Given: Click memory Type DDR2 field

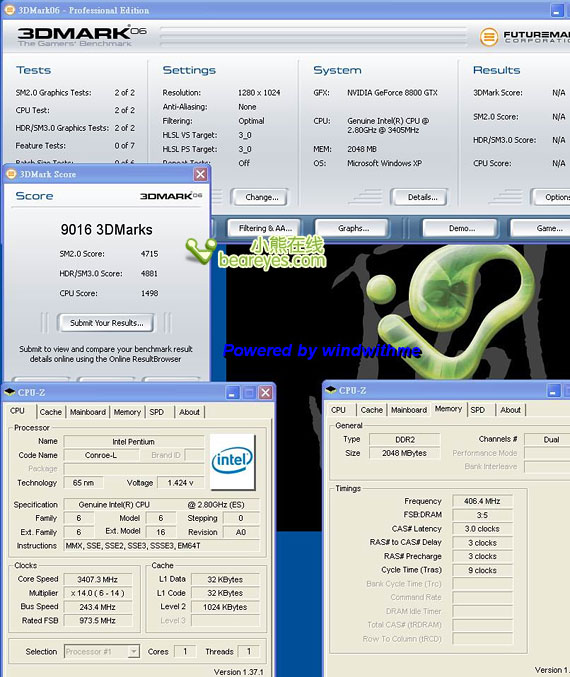Looking at the screenshot, I should click(405, 440).
